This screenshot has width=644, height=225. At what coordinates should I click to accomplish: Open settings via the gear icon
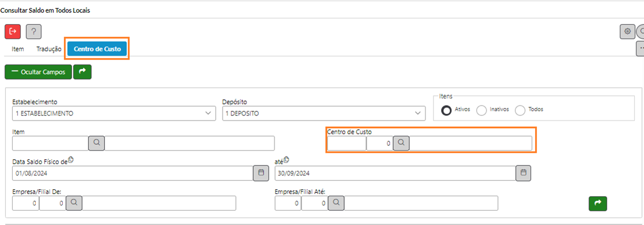coord(627,31)
